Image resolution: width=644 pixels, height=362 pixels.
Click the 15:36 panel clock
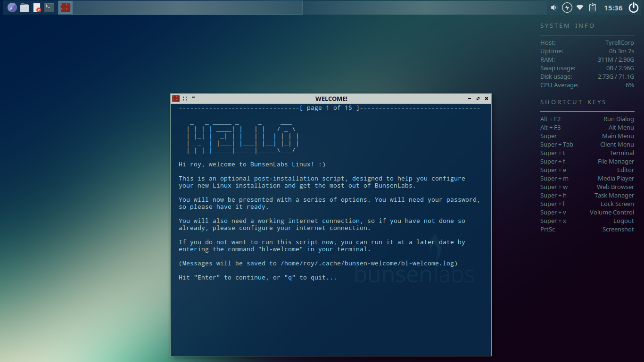click(x=613, y=8)
